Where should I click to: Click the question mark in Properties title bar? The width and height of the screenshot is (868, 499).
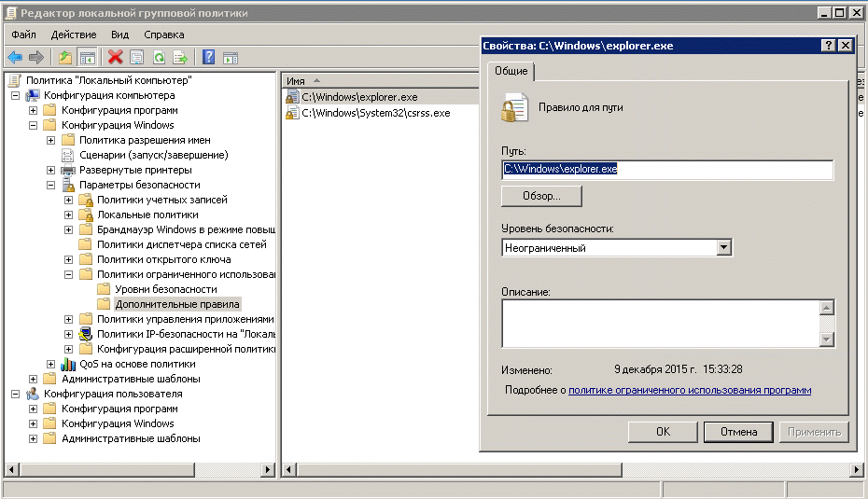[x=828, y=46]
